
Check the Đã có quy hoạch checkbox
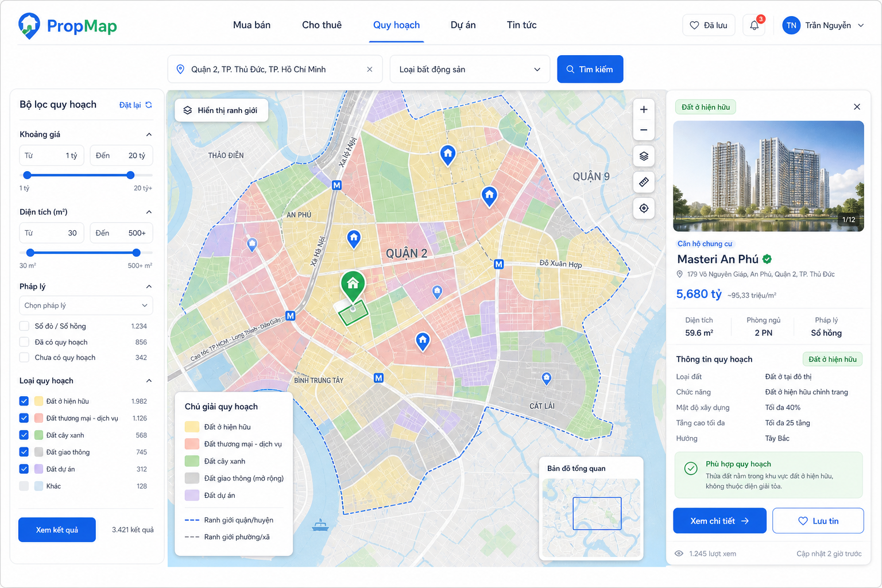(24, 342)
